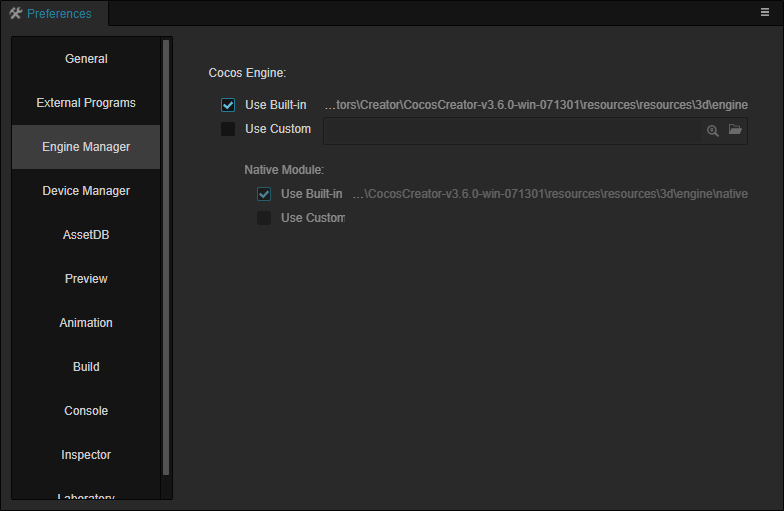This screenshot has width=784, height=511.
Task: Open the folder browse icon for custom engine
Action: point(735,130)
